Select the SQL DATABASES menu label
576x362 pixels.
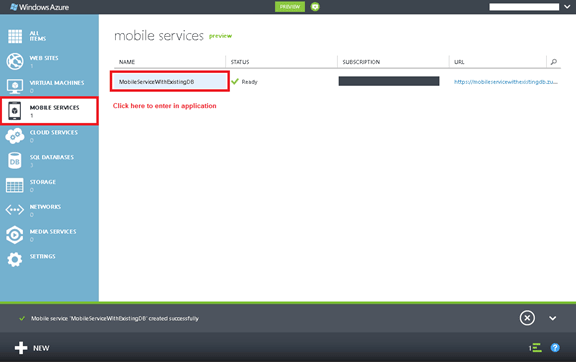pos(52,157)
